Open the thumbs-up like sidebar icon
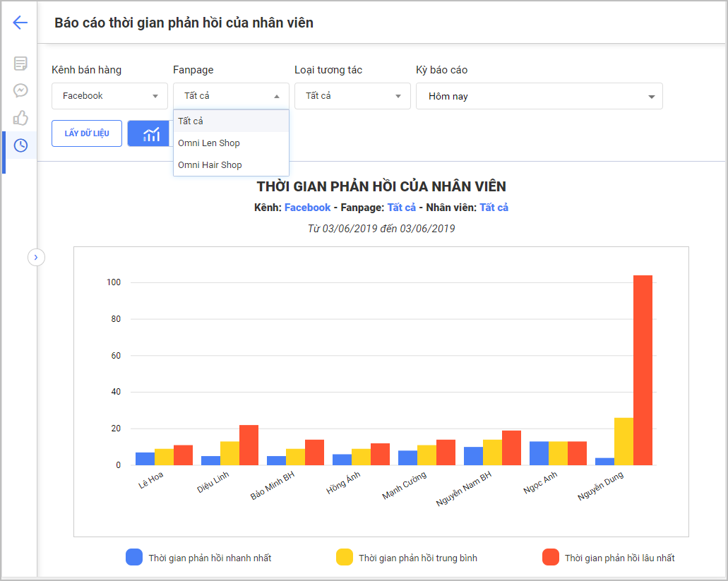 click(20, 118)
